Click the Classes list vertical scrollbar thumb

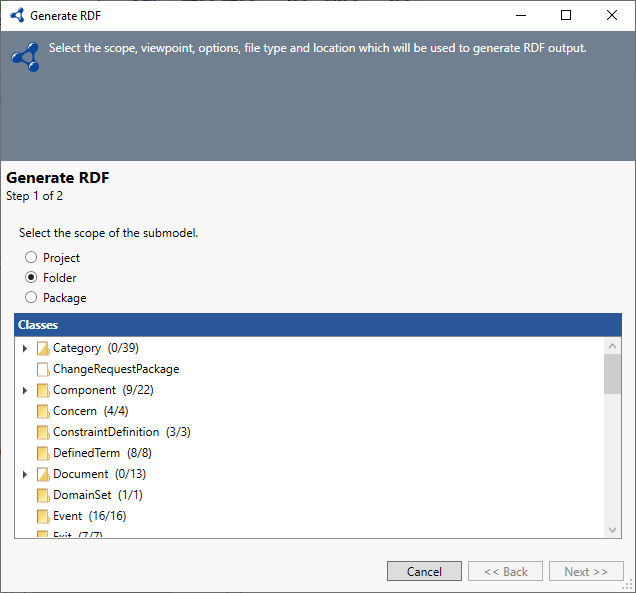613,373
